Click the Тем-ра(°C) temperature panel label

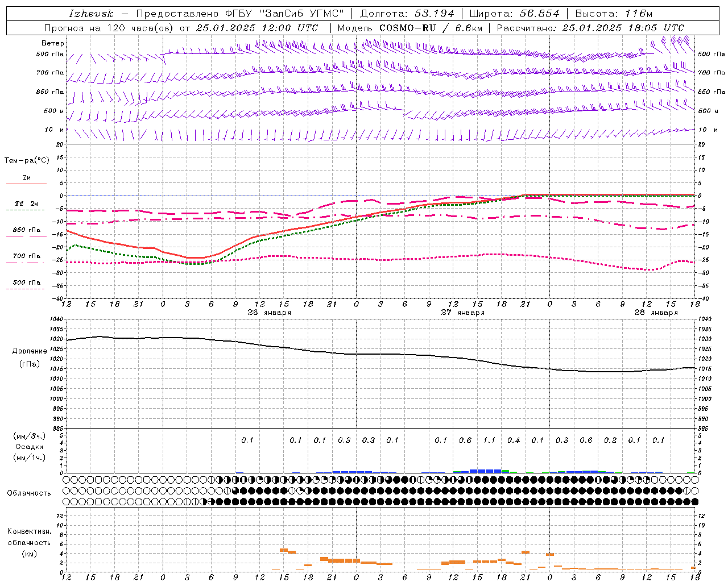coord(27,161)
